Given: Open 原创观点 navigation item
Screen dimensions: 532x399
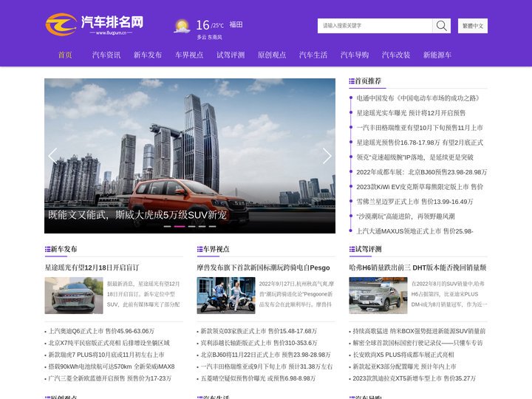Looking at the screenshot, I should (x=272, y=55).
